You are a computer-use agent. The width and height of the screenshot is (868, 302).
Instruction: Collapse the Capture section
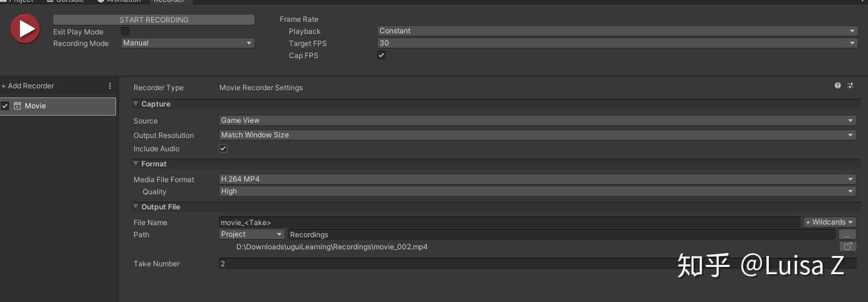[x=136, y=104]
